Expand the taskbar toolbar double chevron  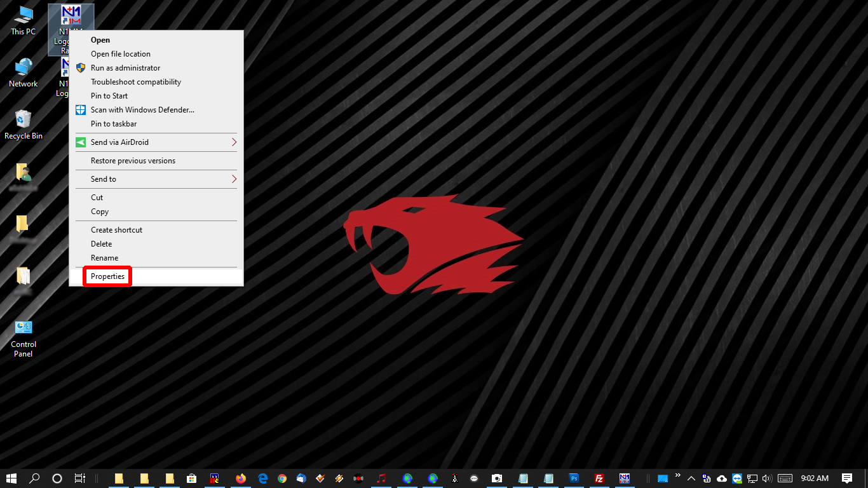point(677,475)
